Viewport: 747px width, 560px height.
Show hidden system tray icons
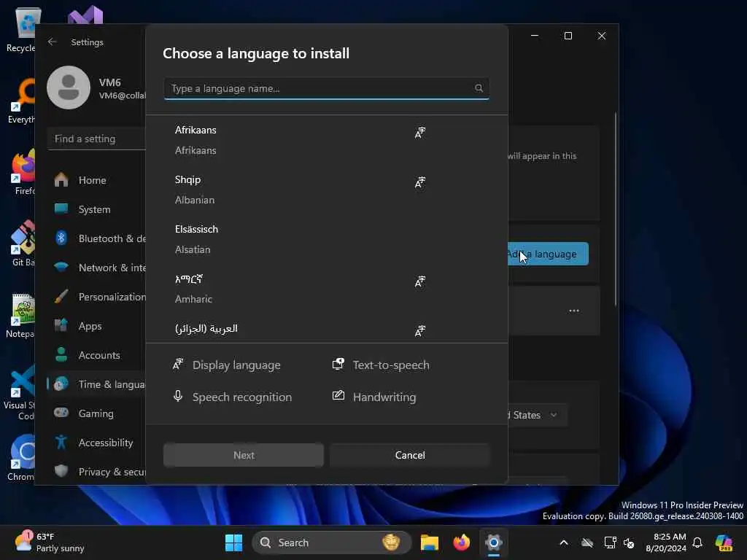[564, 542]
